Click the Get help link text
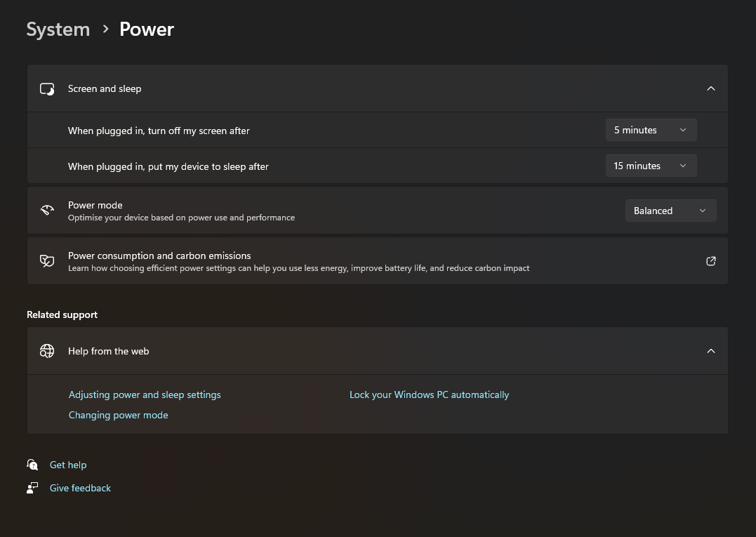Image resolution: width=756 pixels, height=537 pixels. [x=68, y=465]
